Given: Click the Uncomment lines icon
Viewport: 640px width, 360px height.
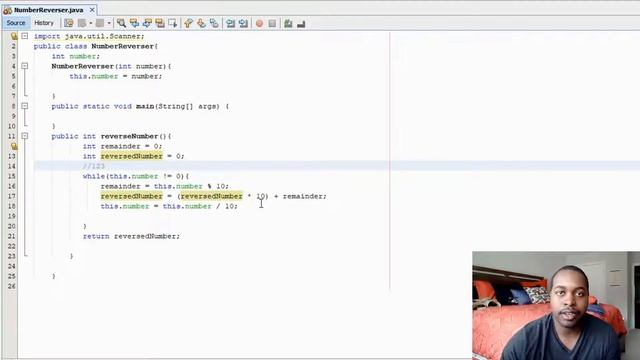Looking at the screenshot, I should [301, 23].
